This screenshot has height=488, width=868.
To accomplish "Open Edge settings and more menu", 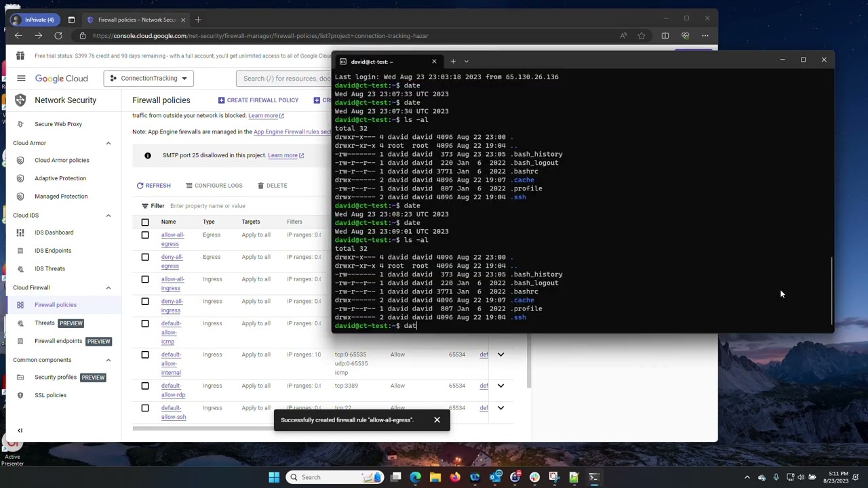I will [705, 36].
